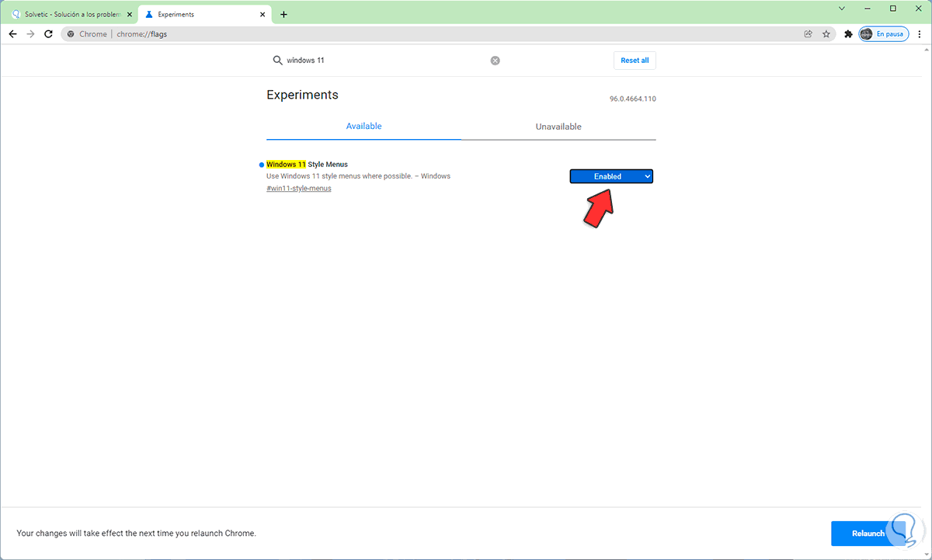This screenshot has width=932, height=560.
Task: Click the flag description text about Windows
Action: [x=358, y=176]
